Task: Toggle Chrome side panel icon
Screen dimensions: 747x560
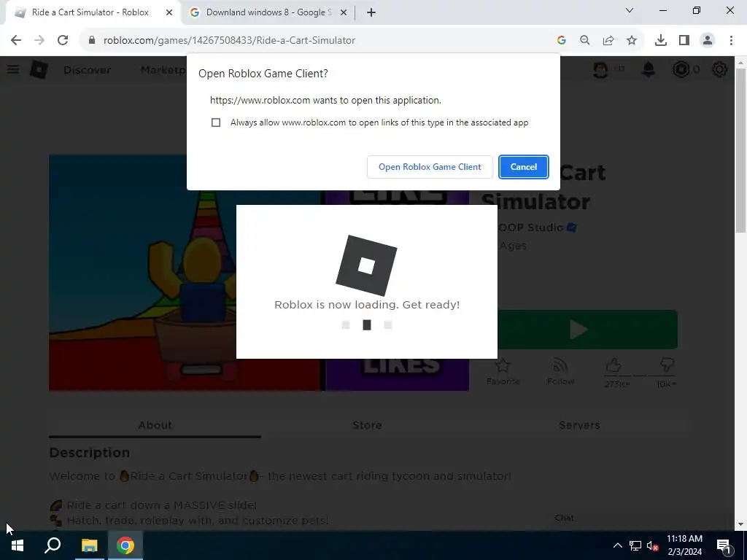Action: click(684, 40)
